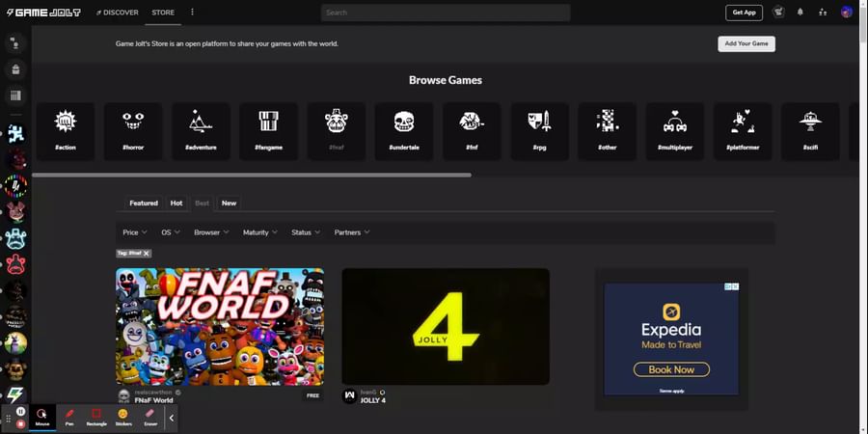Click the Get App button

[744, 13]
